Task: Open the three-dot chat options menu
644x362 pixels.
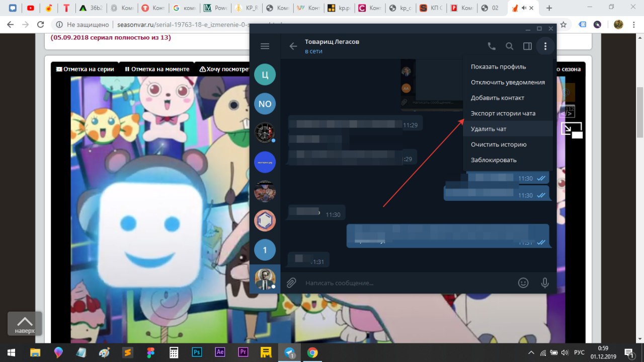Action: point(545,46)
